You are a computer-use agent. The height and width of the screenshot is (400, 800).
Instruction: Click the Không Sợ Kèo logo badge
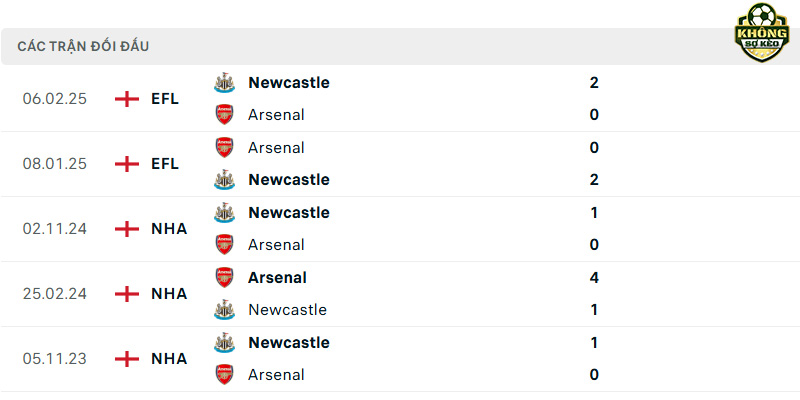(761, 33)
